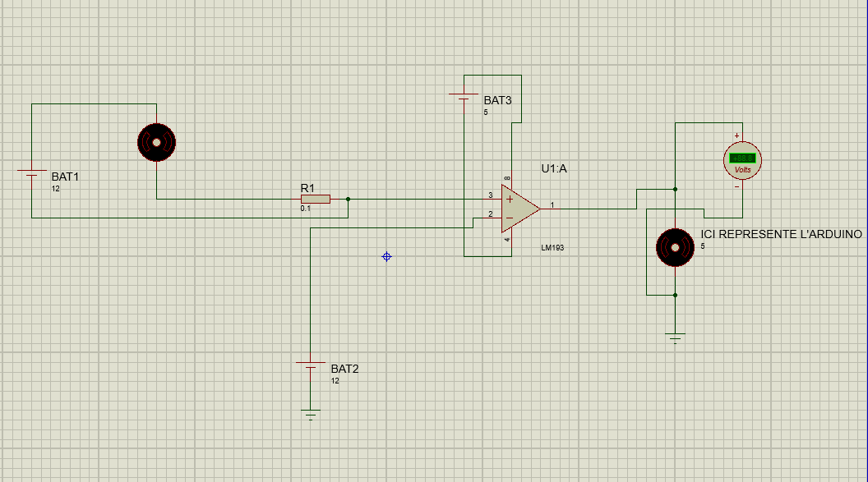Click the BAT3 label
This screenshot has height=482, width=868.
(497, 101)
